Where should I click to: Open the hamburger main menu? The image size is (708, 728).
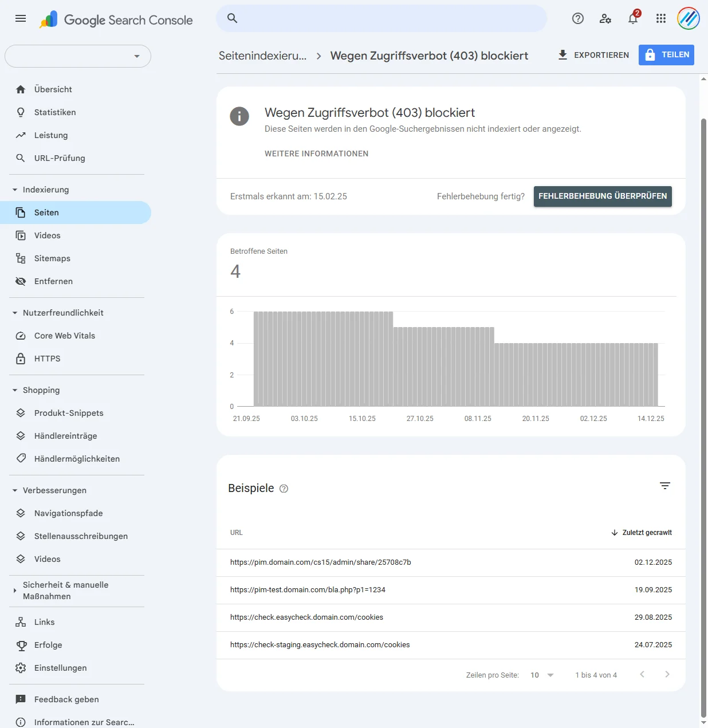click(21, 18)
